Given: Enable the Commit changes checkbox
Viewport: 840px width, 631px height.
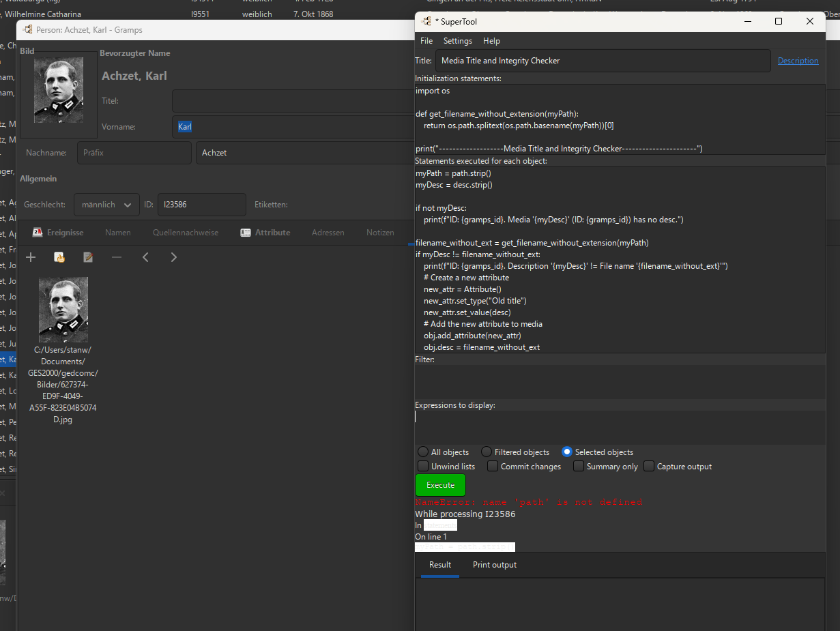Looking at the screenshot, I should click(493, 466).
